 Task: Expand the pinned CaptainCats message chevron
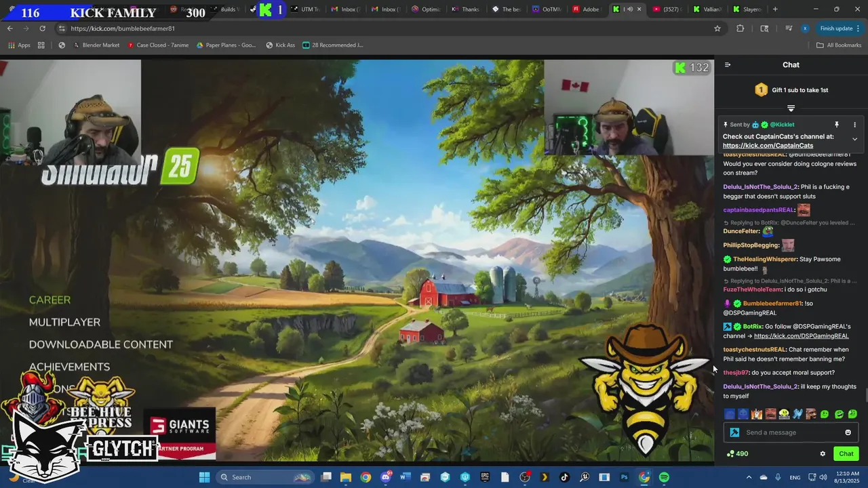[x=854, y=139]
